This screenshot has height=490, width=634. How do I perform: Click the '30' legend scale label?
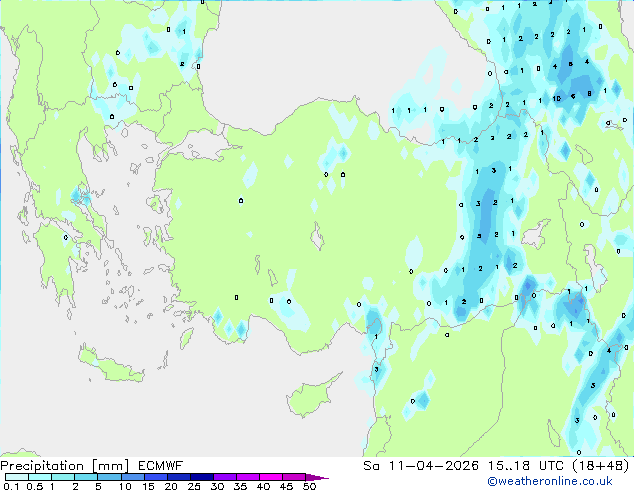point(217,486)
